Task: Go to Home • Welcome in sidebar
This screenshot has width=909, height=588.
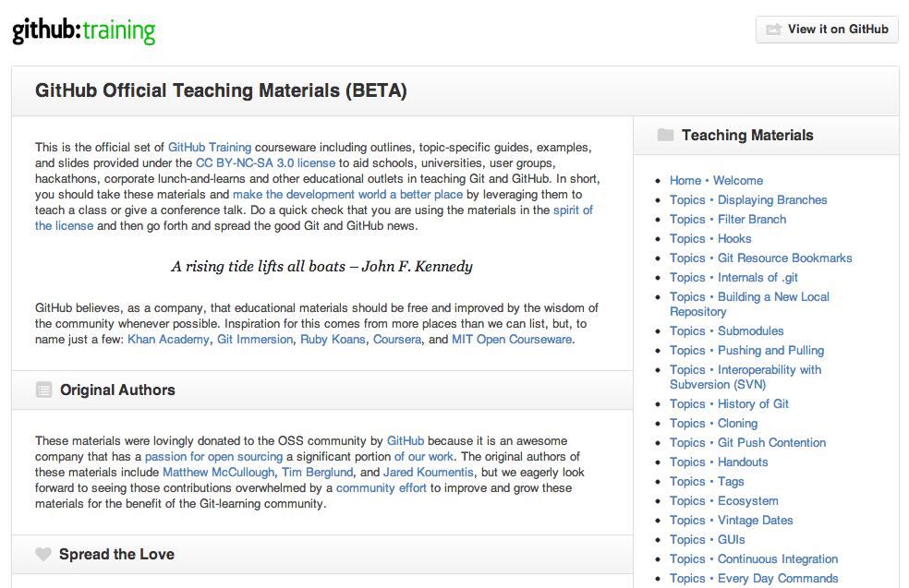Action: pyautogui.click(x=717, y=180)
